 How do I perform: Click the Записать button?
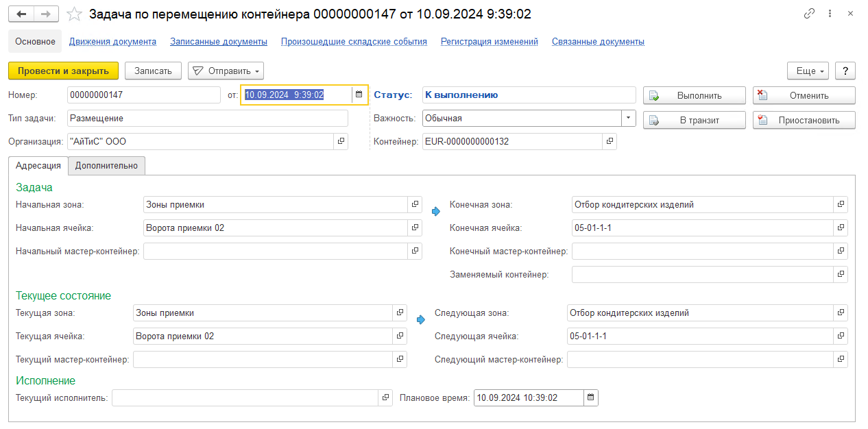click(x=153, y=71)
